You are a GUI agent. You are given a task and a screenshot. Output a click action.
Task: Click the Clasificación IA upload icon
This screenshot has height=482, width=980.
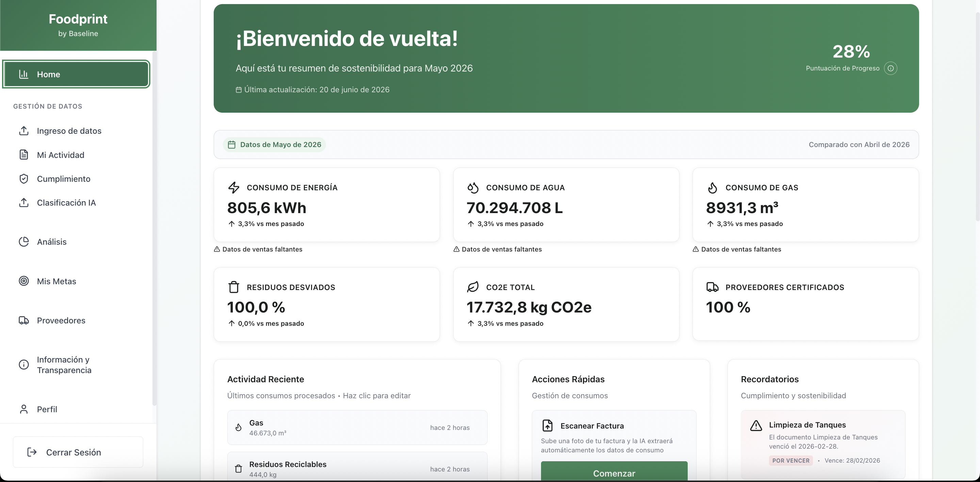(x=23, y=203)
